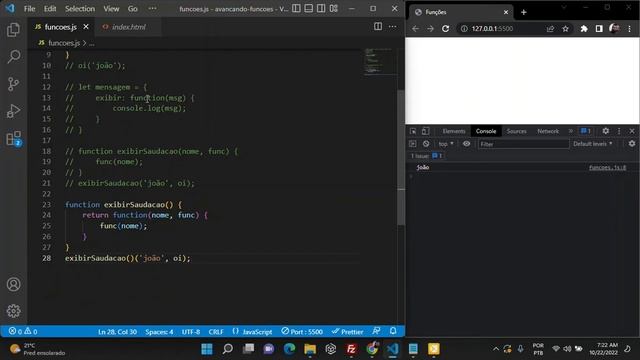Close the funcoes.js editor tab
The width and height of the screenshot is (640, 360).
86,27
